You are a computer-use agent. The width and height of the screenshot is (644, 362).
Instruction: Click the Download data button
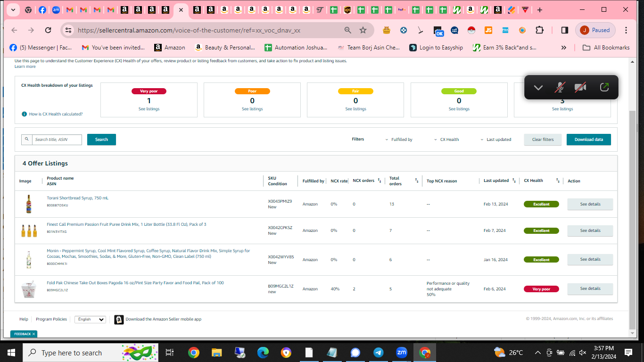point(589,140)
